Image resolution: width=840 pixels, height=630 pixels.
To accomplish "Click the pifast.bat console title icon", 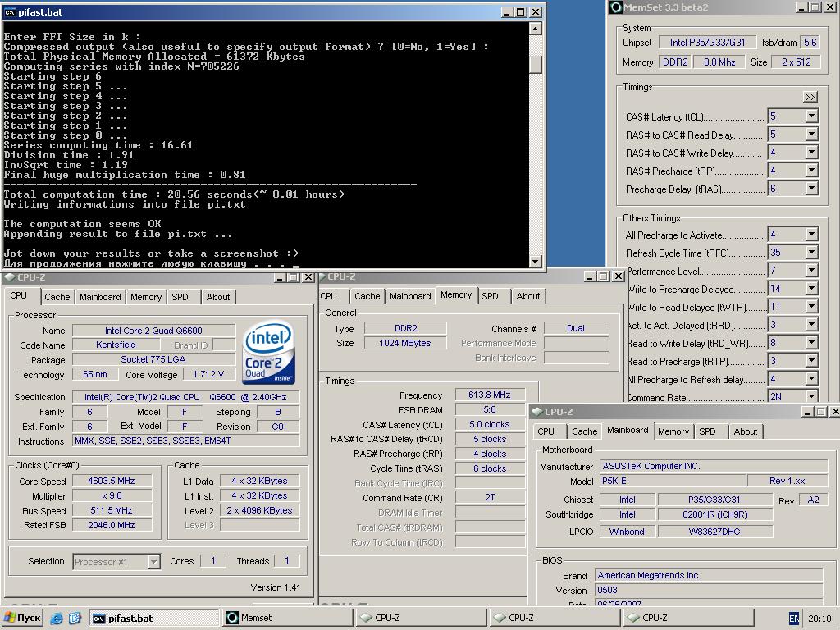I will [10, 11].
